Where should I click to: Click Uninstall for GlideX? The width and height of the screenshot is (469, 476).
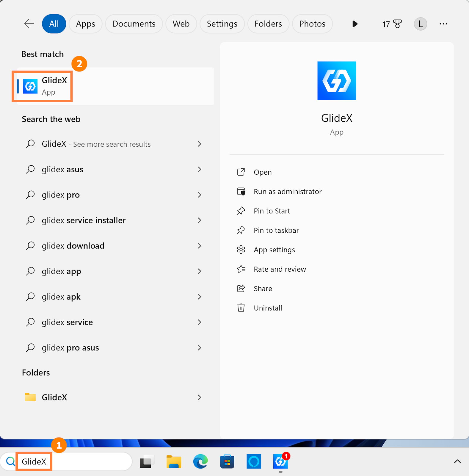tap(268, 308)
